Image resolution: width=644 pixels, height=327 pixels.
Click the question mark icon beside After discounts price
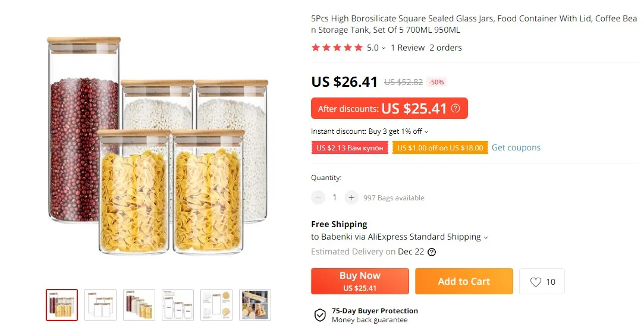[x=455, y=108]
